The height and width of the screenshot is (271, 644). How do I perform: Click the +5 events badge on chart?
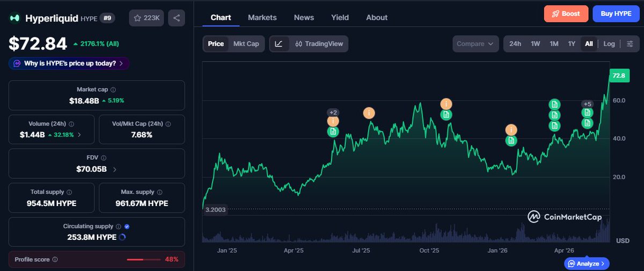click(587, 104)
